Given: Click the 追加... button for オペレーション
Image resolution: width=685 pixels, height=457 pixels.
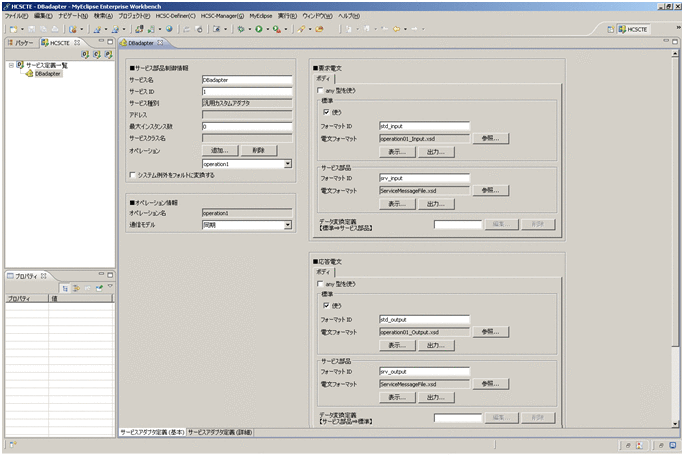Looking at the screenshot, I should [218, 149].
